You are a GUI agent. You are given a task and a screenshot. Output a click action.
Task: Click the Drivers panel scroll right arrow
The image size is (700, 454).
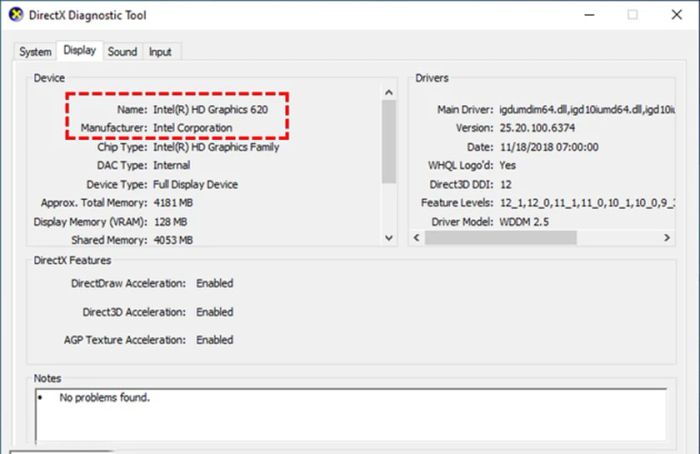[x=667, y=237]
